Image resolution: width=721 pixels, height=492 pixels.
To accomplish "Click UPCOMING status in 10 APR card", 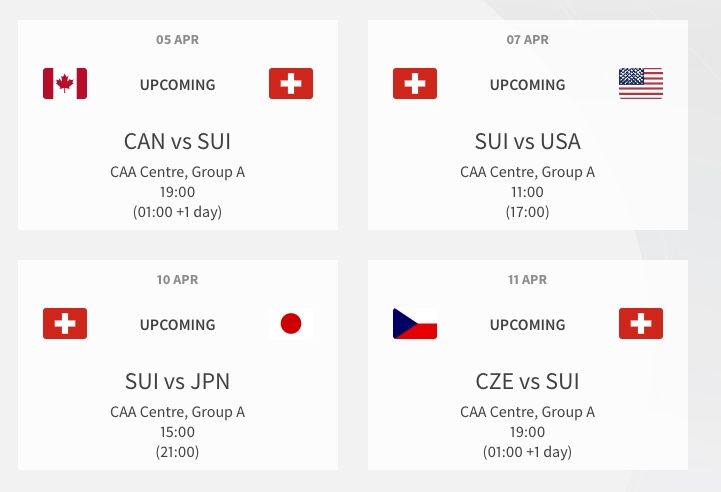I will click(x=177, y=325).
